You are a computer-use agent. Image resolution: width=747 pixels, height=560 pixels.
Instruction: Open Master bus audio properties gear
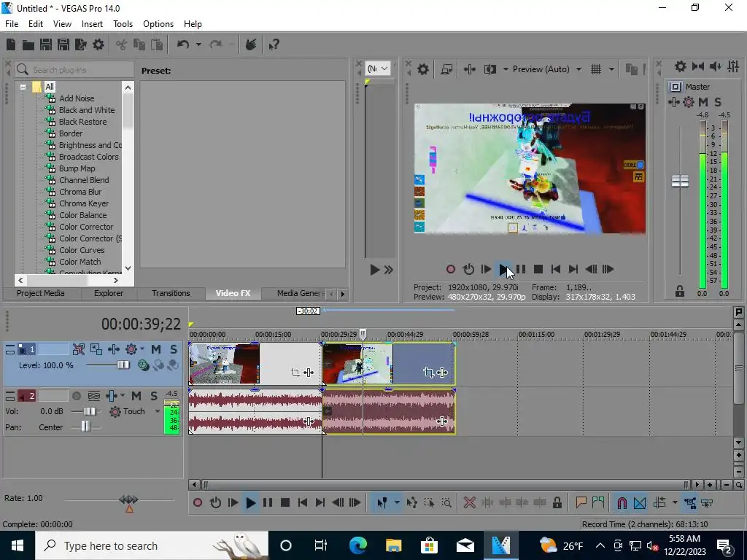[x=681, y=66]
